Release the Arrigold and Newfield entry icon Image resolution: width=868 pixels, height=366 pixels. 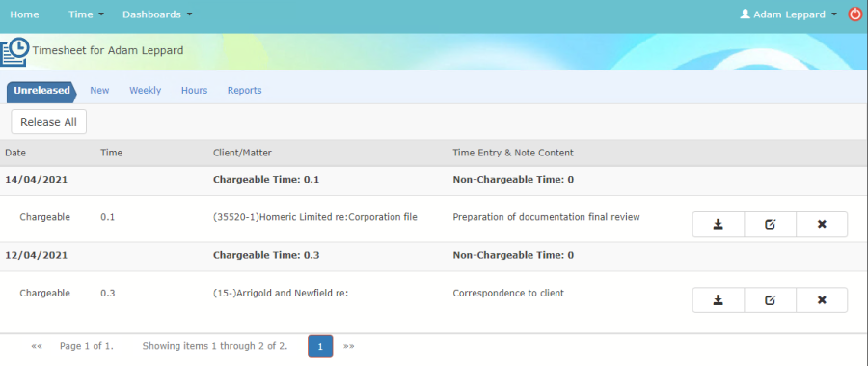coord(718,300)
